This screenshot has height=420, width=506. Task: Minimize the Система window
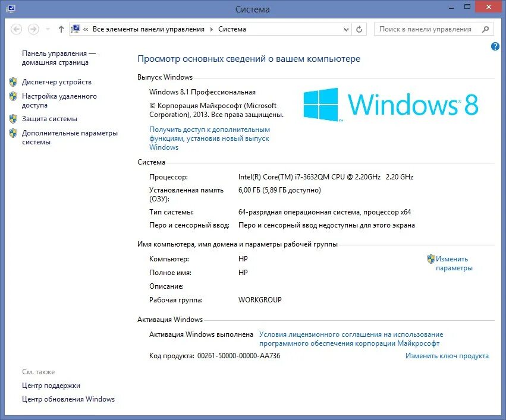[451, 8]
